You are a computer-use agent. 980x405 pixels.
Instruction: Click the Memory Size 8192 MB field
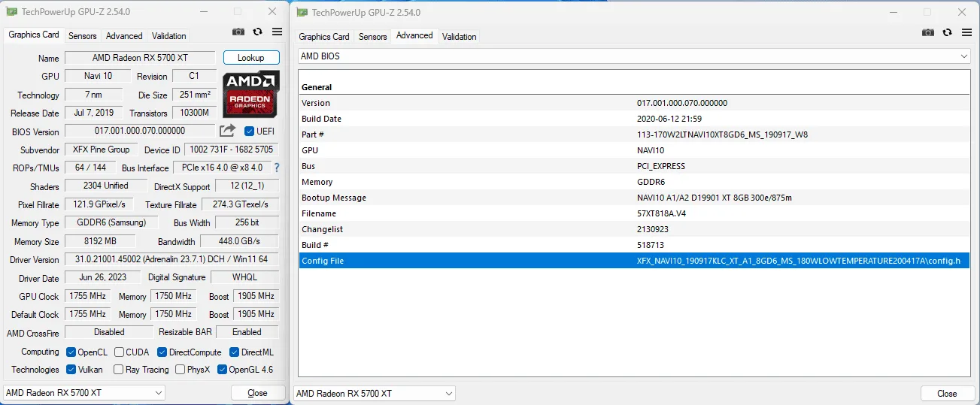[x=100, y=241]
